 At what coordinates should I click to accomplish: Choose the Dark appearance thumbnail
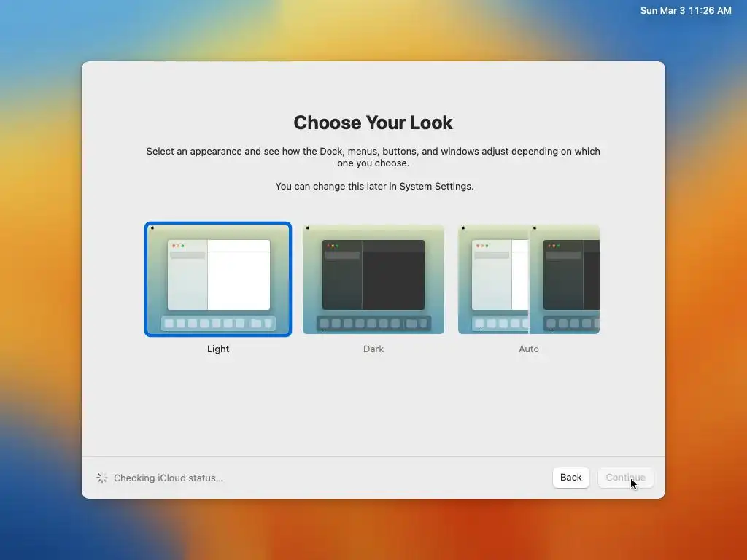click(373, 279)
